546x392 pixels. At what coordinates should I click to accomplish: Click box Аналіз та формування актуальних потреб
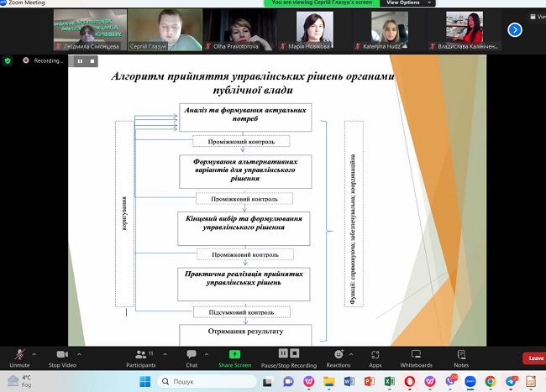245,118
